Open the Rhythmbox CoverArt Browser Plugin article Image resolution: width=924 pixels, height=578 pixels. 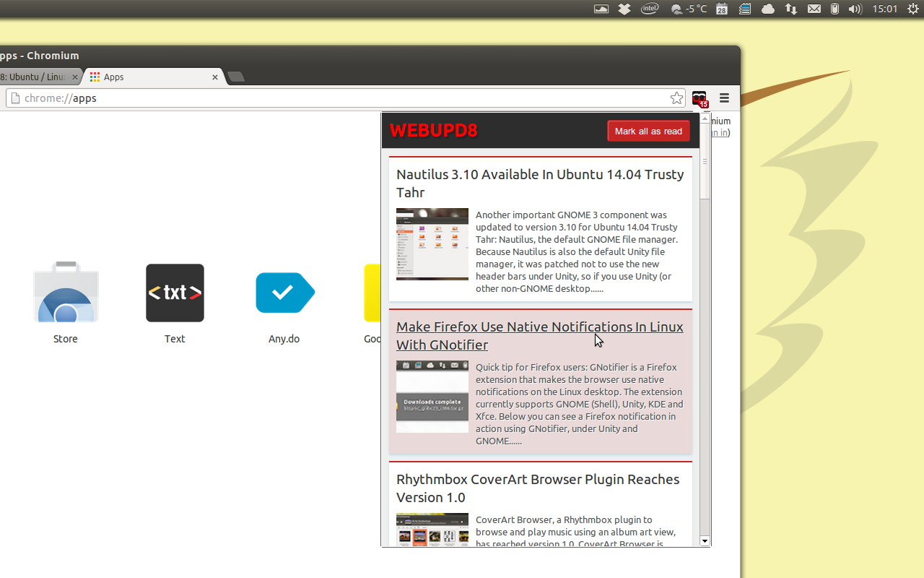click(x=538, y=488)
